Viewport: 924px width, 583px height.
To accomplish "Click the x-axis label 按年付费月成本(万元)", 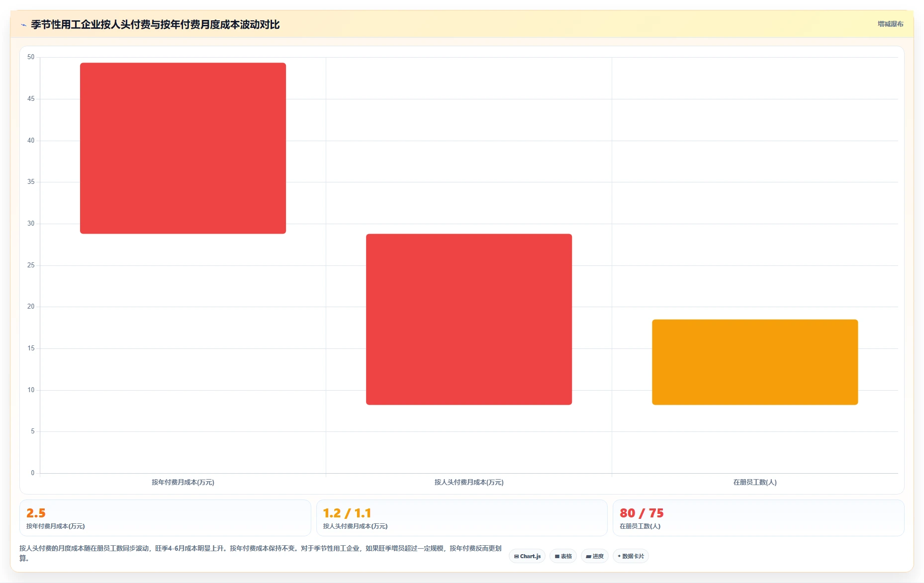I will 183,482.
